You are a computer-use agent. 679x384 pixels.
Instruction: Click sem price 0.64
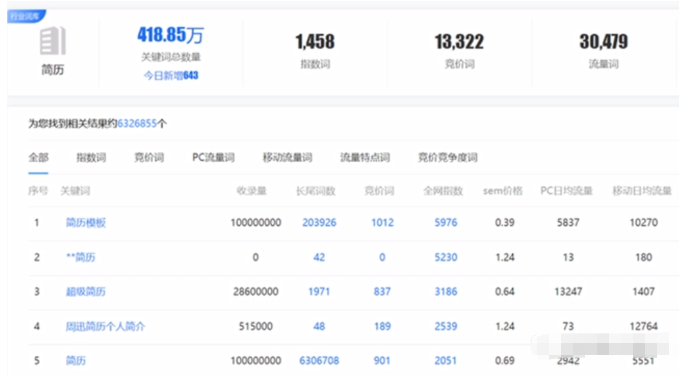(x=505, y=291)
